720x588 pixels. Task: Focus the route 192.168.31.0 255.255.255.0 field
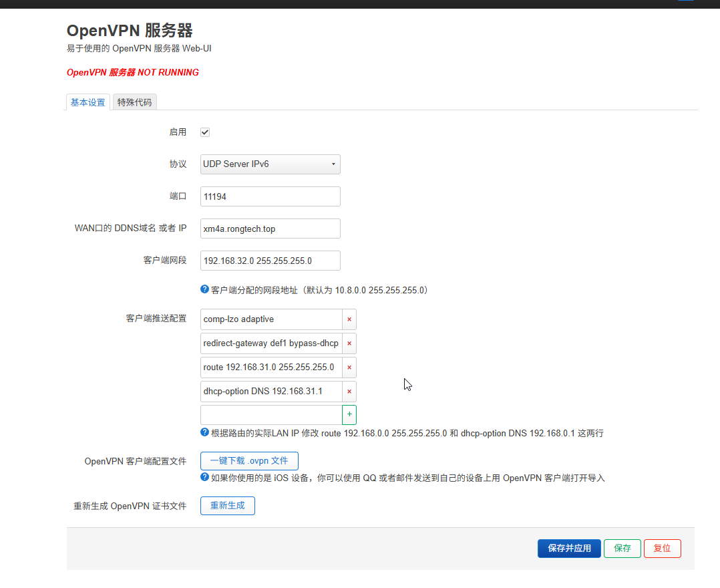271,367
